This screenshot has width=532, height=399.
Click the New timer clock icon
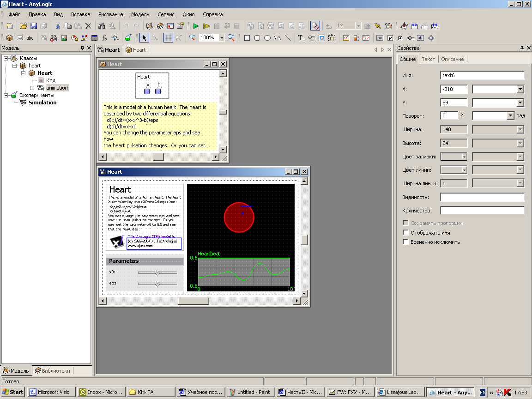pos(74,38)
